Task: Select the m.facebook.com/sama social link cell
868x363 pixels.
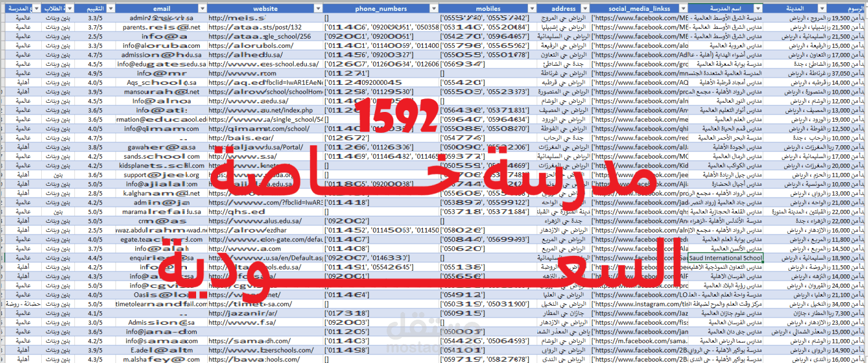Action: coord(639,341)
